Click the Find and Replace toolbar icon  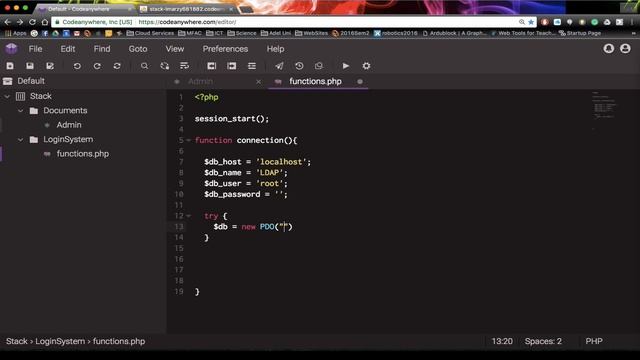(x=164, y=66)
